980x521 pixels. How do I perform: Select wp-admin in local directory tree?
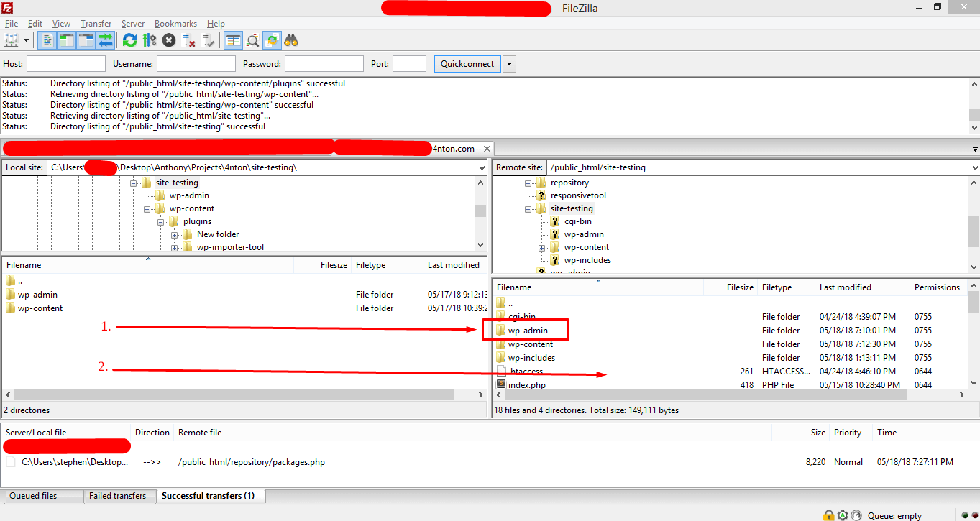click(x=189, y=195)
